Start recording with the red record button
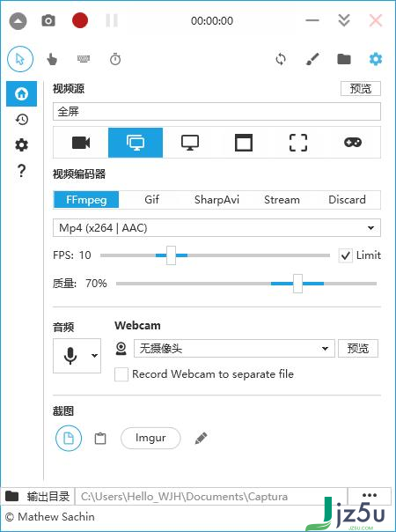The width and height of the screenshot is (396, 532). coord(80,20)
